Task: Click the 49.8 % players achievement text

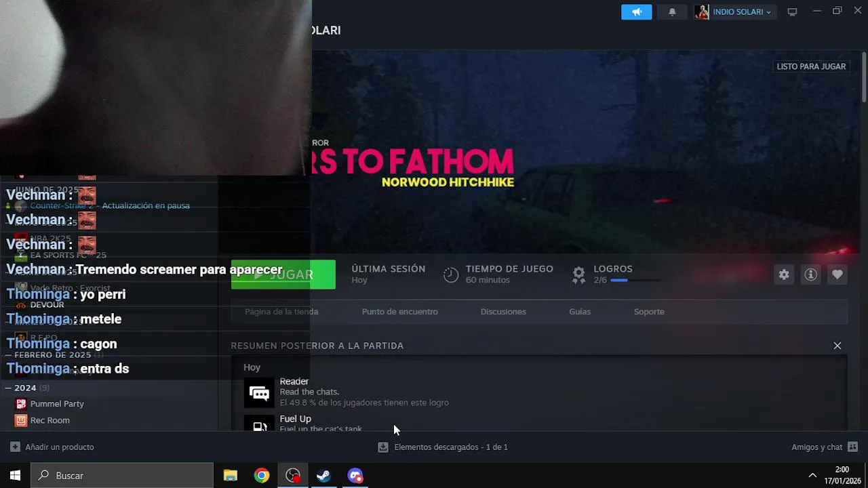Action: pyautogui.click(x=364, y=403)
